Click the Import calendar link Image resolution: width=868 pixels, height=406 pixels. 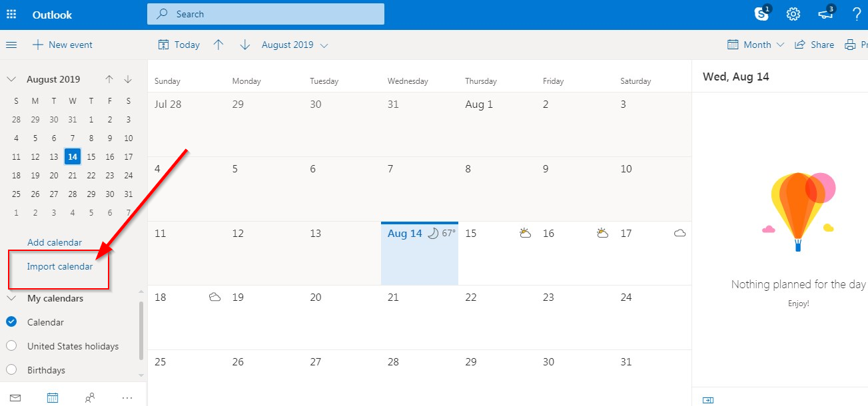tap(60, 267)
